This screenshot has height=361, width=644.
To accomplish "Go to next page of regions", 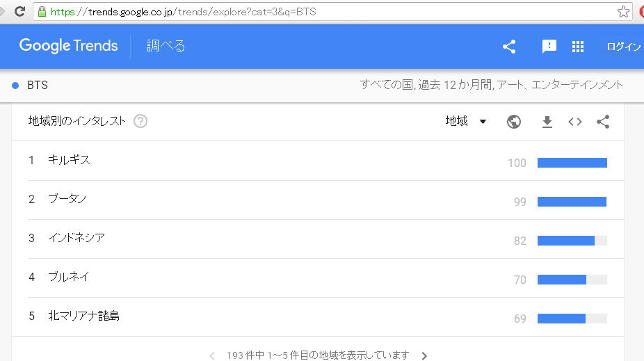I will coord(424,355).
